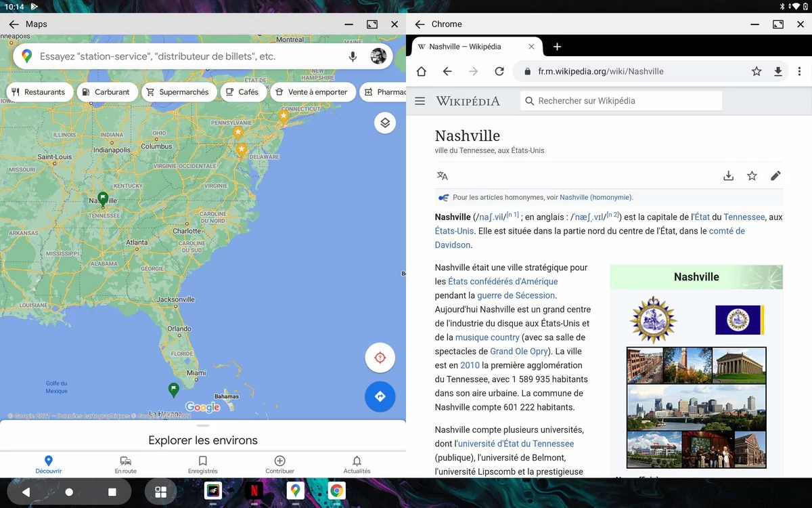Filter the map by Supermarchés
The image size is (812, 508).
click(x=179, y=92)
